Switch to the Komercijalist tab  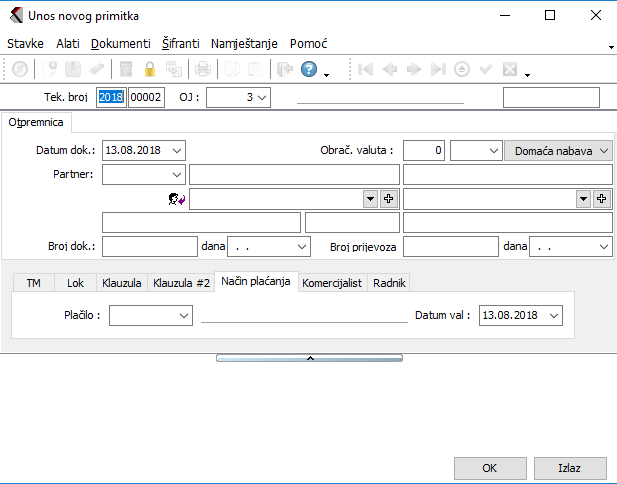click(x=333, y=283)
